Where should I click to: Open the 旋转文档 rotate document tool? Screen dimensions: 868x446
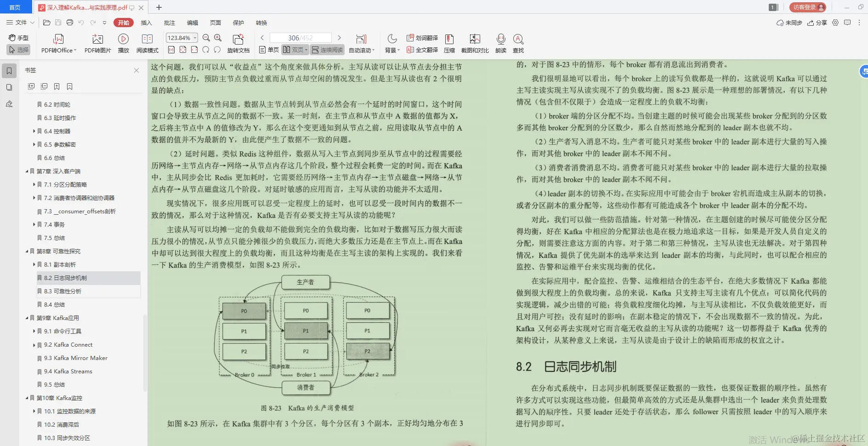(x=239, y=43)
